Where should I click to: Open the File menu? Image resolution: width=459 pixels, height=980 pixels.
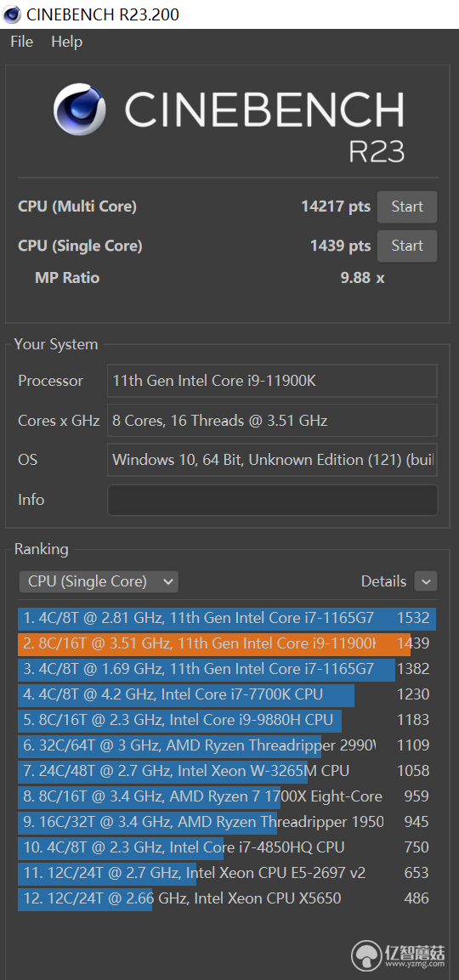coord(22,42)
